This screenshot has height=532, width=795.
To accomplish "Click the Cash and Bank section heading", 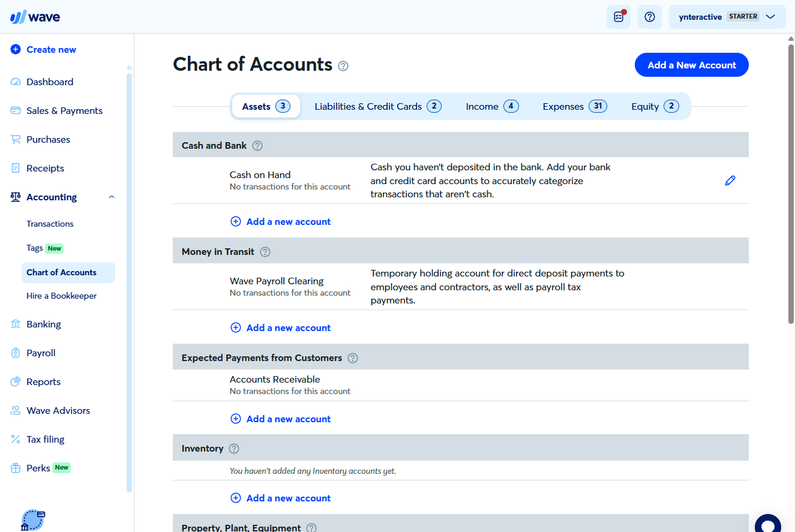I will point(214,146).
